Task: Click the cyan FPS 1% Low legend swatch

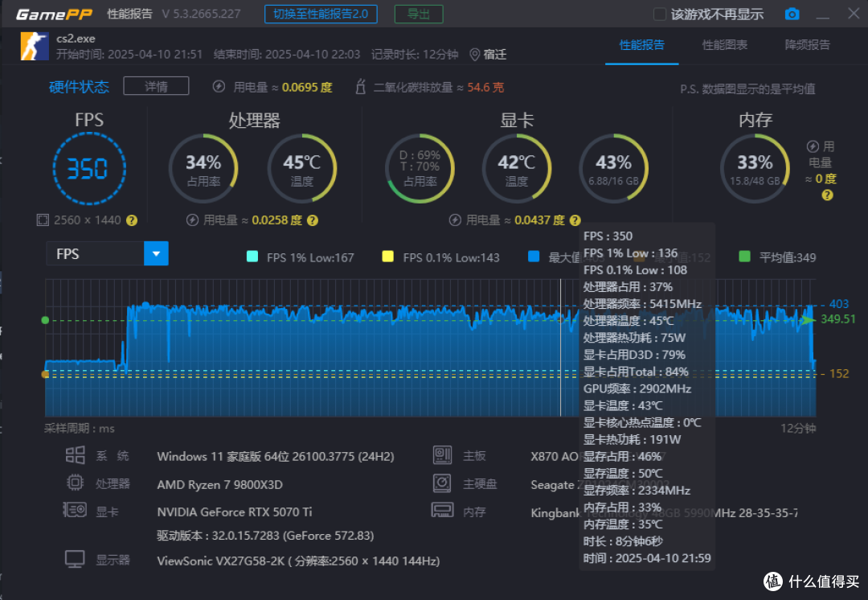Action: [252, 257]
